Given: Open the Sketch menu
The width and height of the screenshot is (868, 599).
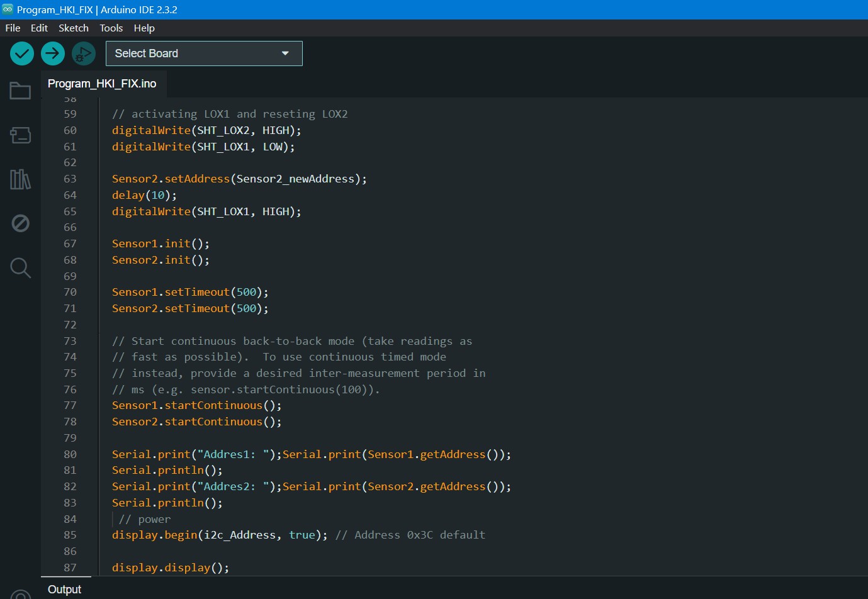Looking at the screenshot, I should 74,28.
